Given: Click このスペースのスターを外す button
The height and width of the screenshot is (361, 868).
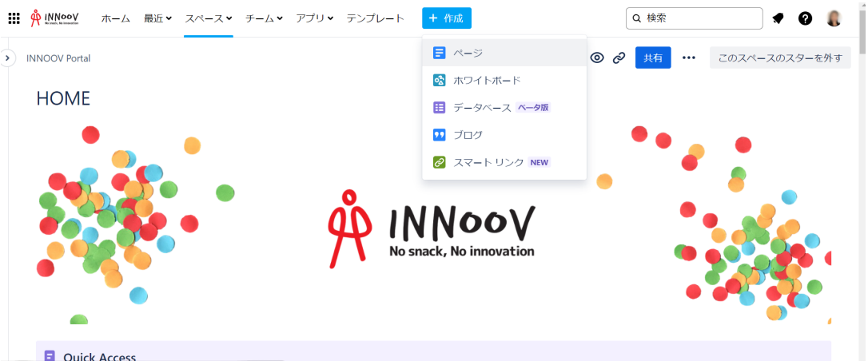Looking at the screenshot, I should [780, 58].
